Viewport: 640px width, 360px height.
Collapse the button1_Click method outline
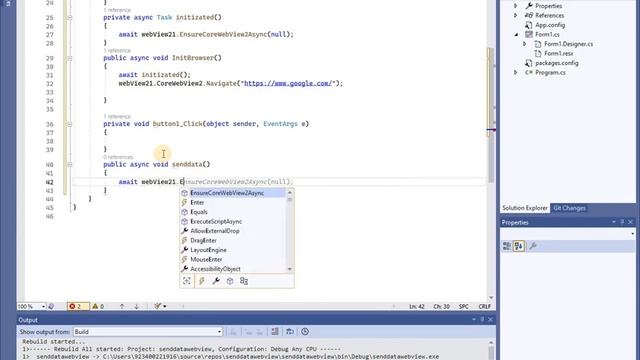pyautogui.click(x=70, y=124)
